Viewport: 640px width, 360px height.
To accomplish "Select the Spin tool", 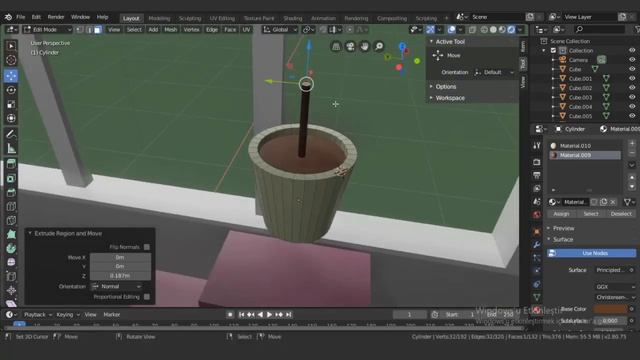I will [x=11, y=248].
